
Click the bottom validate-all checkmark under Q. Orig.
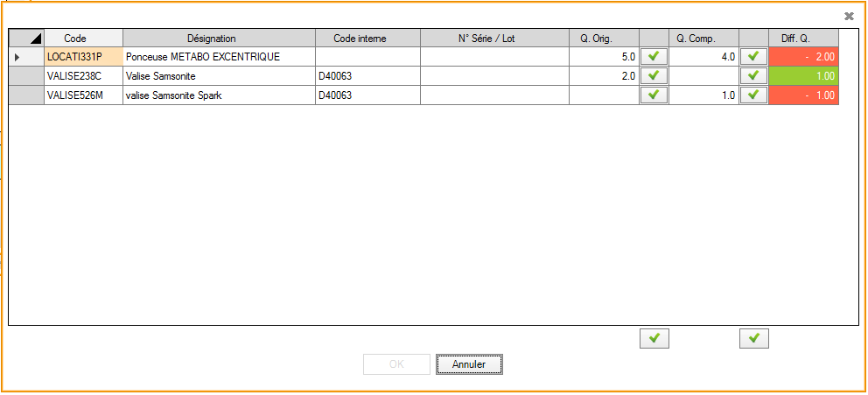coord(654,338)
